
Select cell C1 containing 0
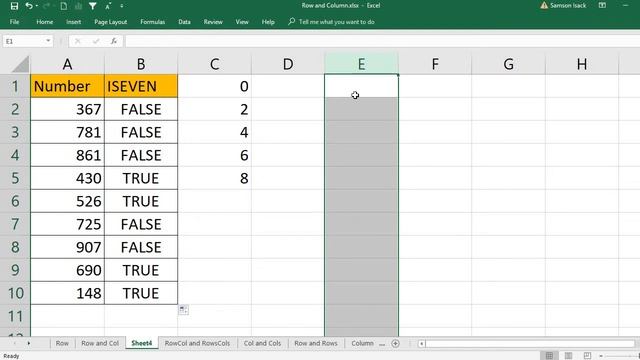click(x=214, y=86)
